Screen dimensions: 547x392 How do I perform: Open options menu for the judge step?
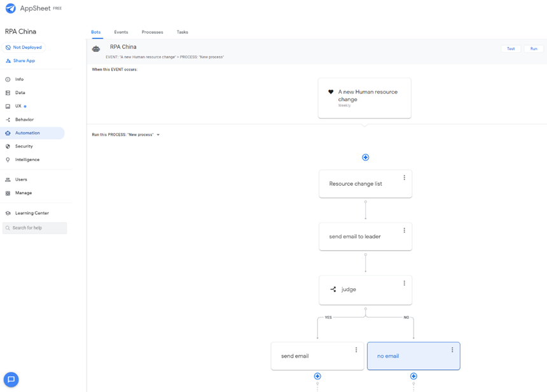(405, 283)
